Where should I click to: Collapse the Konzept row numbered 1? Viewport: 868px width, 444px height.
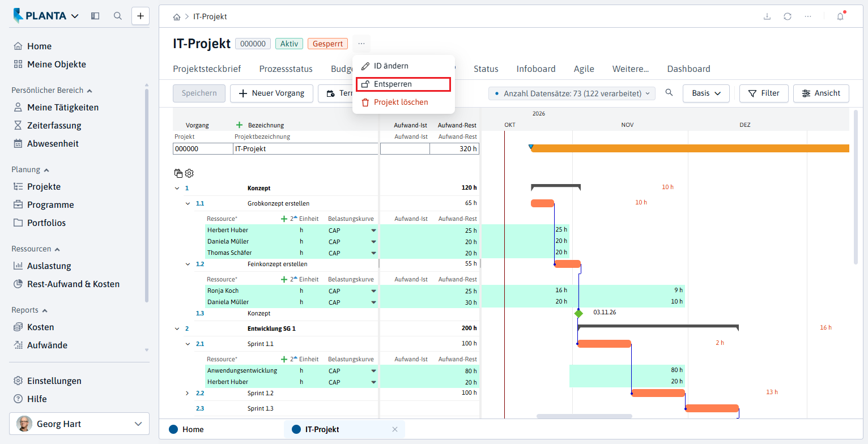tap(177, 188)
